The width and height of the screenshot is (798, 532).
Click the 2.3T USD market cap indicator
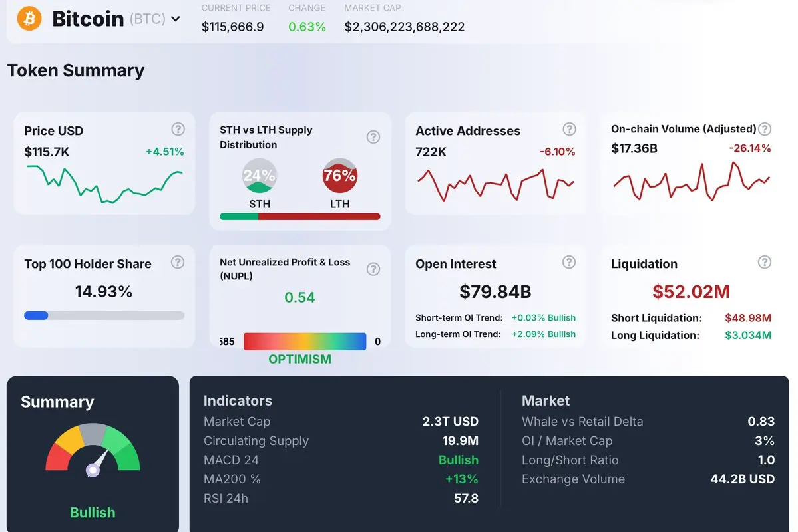[451, 421]
